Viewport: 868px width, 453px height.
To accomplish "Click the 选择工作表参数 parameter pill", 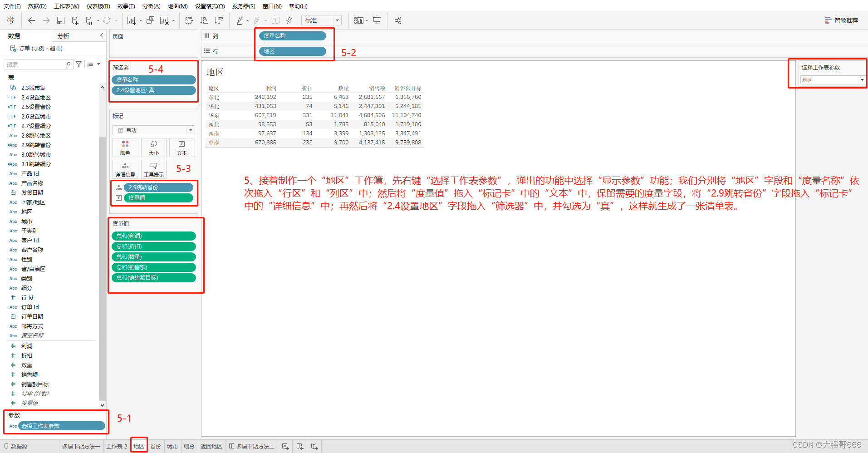I will coord(62,426).
